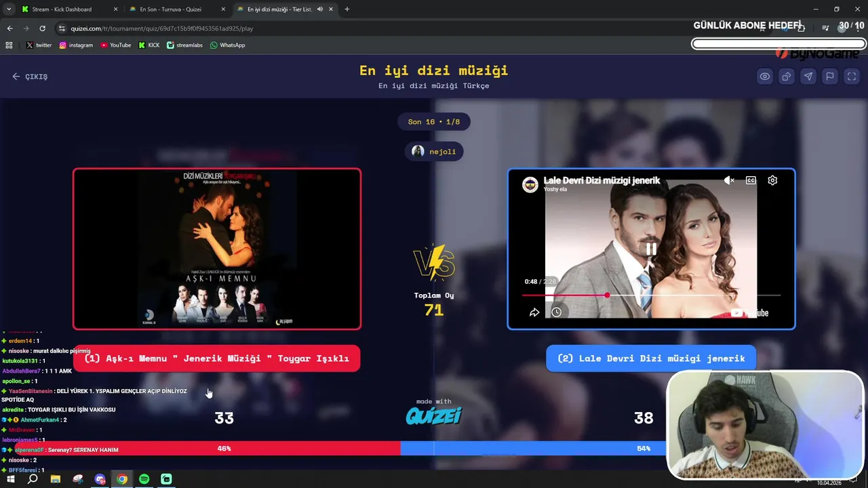This screenshot has width=868, height=488.
Task: Open Windows taskbar search
Action: point(33,479)
